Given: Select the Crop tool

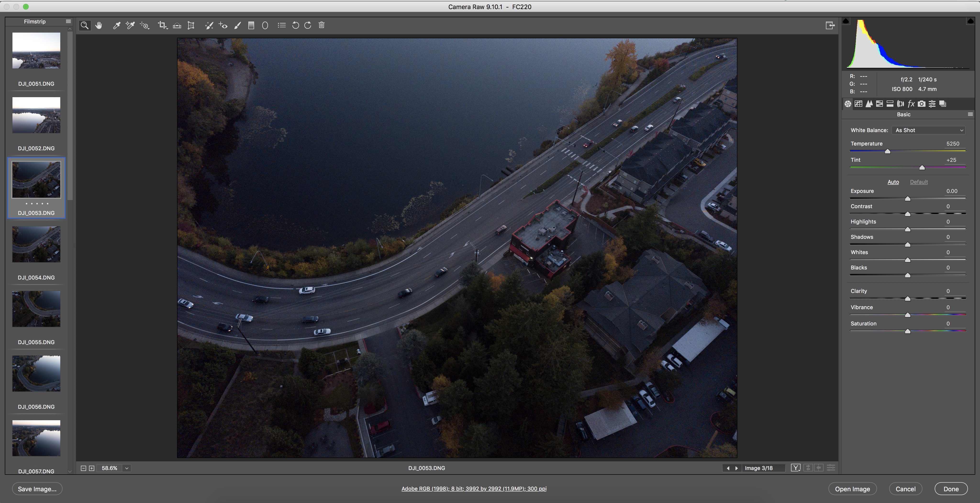Looking at the screenshot, I should (x=163, y=25).
